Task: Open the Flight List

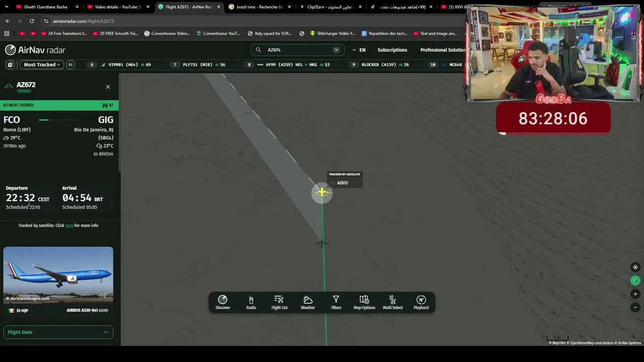Action: pos(279,302)
